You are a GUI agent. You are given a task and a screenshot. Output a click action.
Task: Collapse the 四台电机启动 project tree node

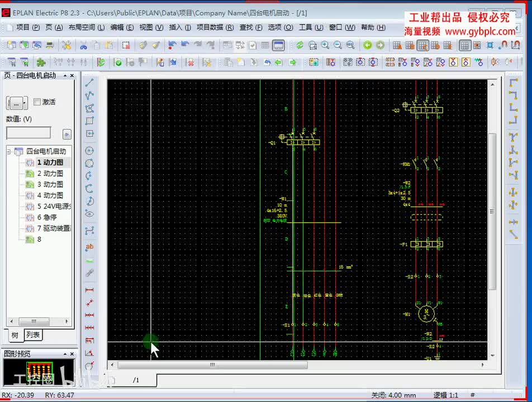tap(9, 151)
